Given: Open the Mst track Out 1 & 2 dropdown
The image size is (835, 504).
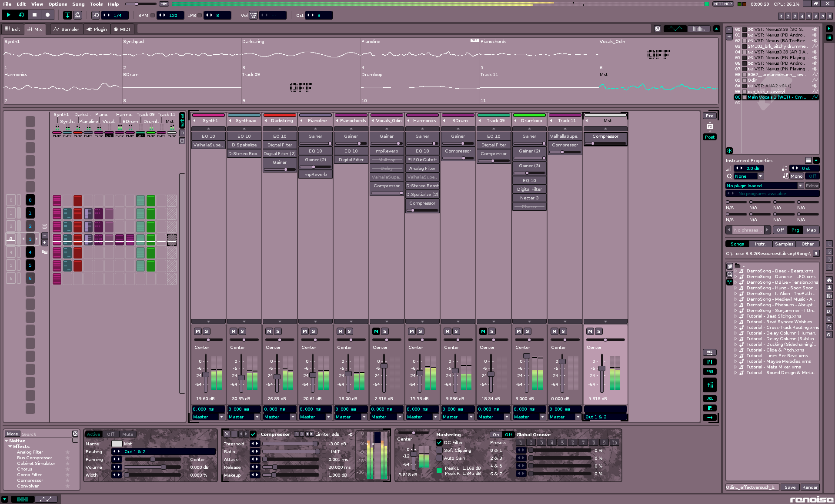Looking at the screenshot, I should coord(605,417).
